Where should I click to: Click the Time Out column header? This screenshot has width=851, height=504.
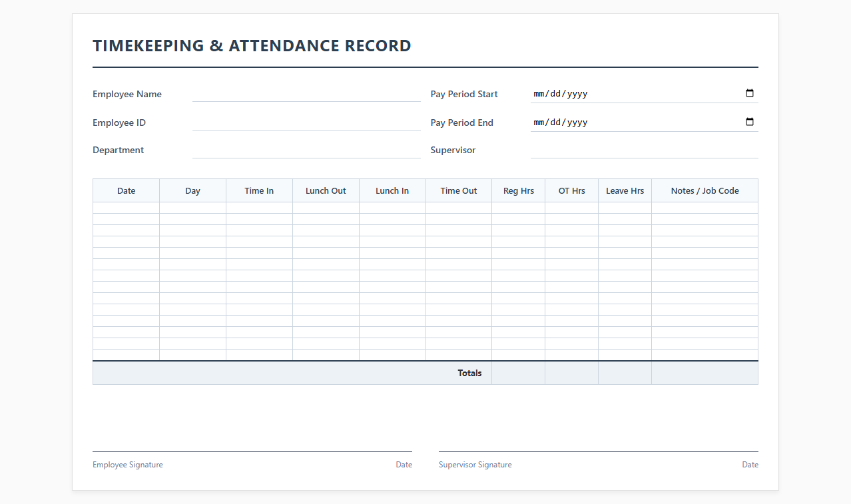(459, 190)
